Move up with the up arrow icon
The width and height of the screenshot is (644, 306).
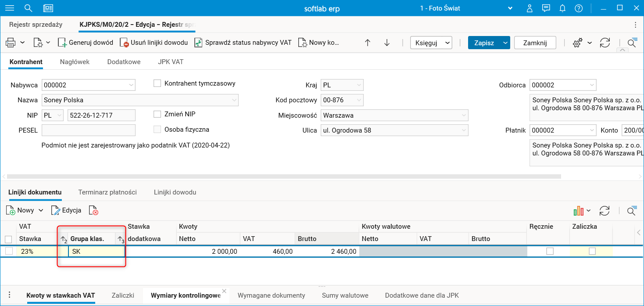click(368, 43)
